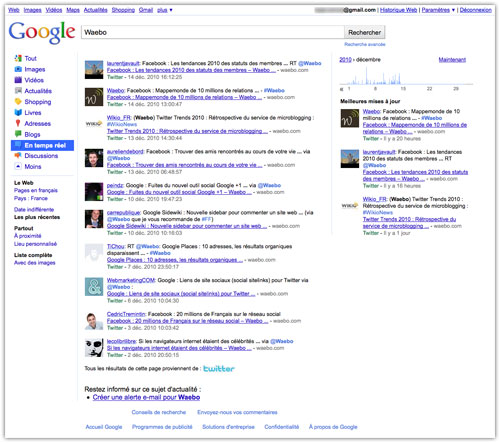Open Google Places 10 adresses tweet link
500x443 pixels.
coord(175,260)
